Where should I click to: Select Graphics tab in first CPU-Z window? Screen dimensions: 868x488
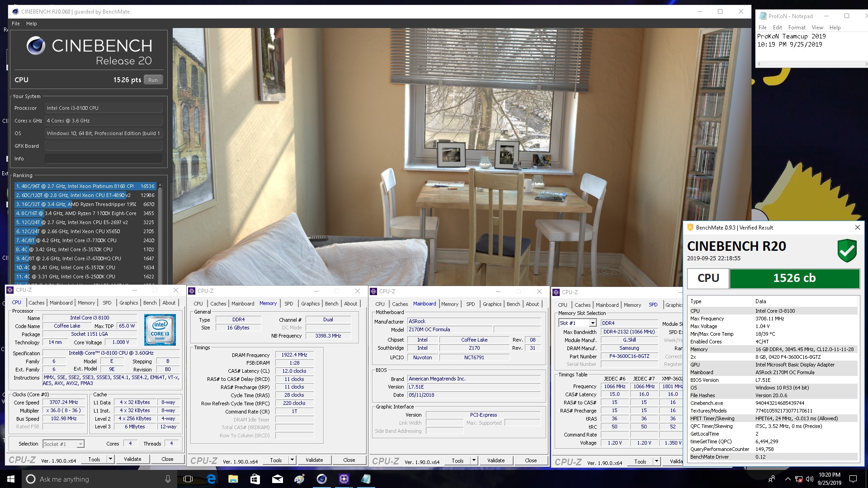[129, 303]
